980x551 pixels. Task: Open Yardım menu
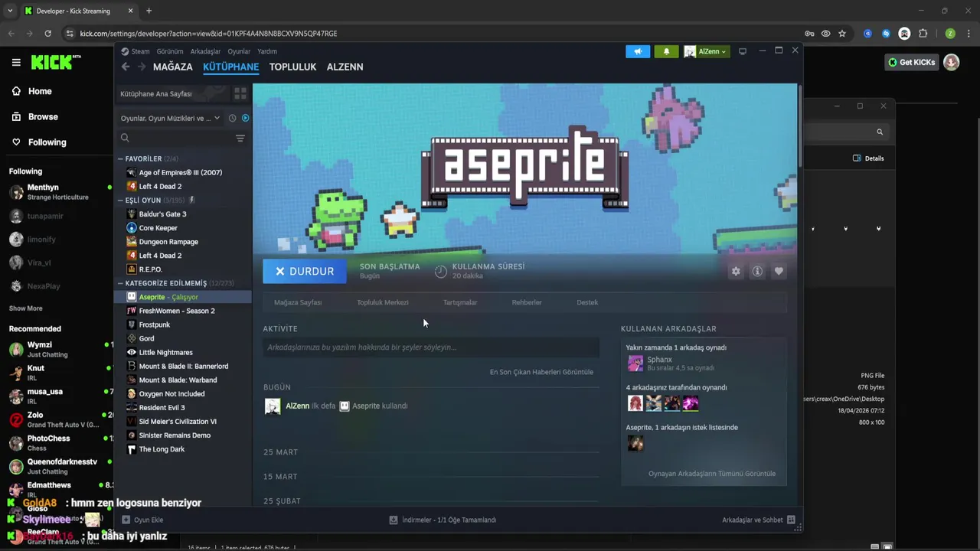267,51
